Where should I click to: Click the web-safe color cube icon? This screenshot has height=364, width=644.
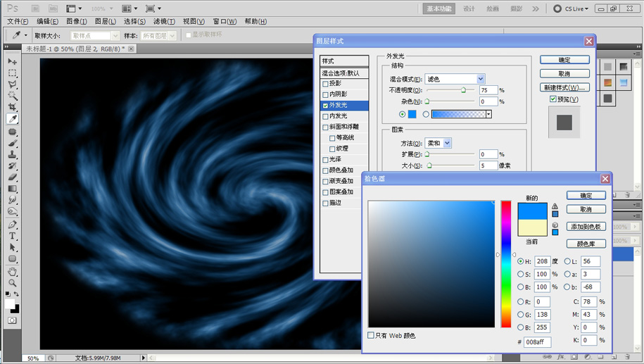[555, 225]
